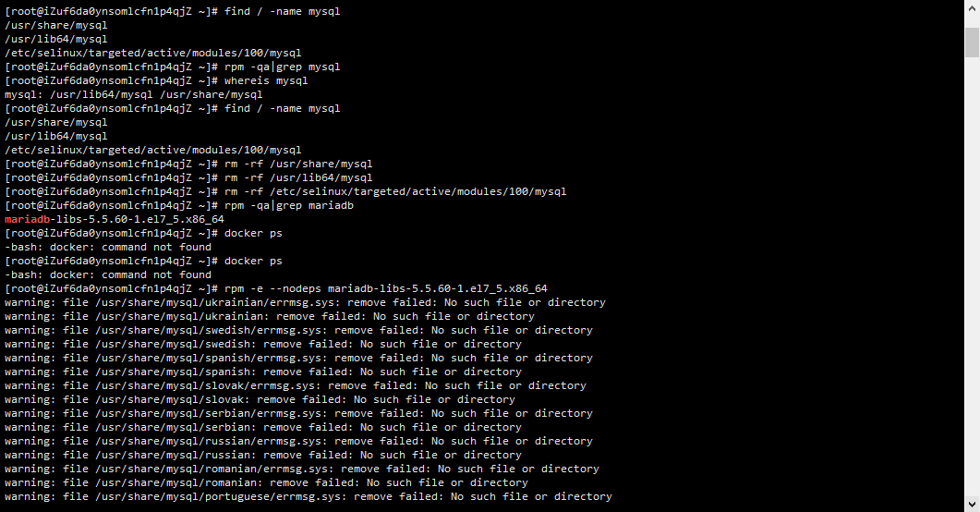
Task: Click the portuguese/errmsg.sys warning line
Action: coord(309,496)
